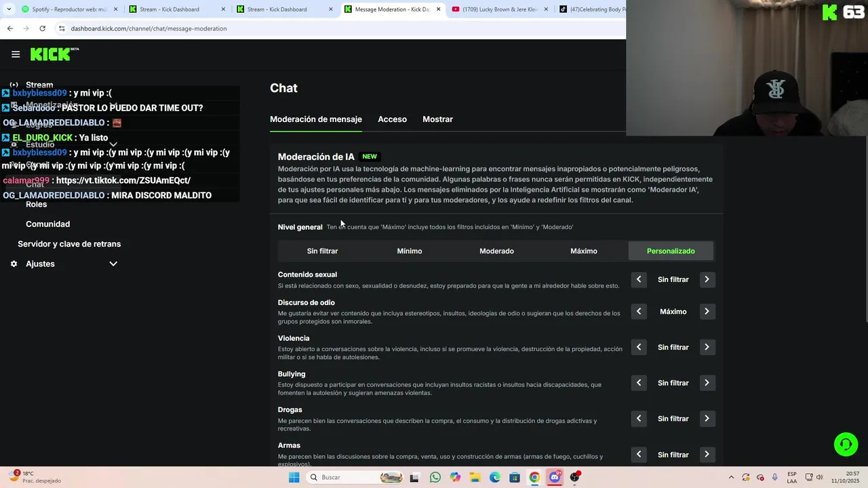Increase Drogas filter level
This screenshot has width=868, height=488.
point(707,418)
